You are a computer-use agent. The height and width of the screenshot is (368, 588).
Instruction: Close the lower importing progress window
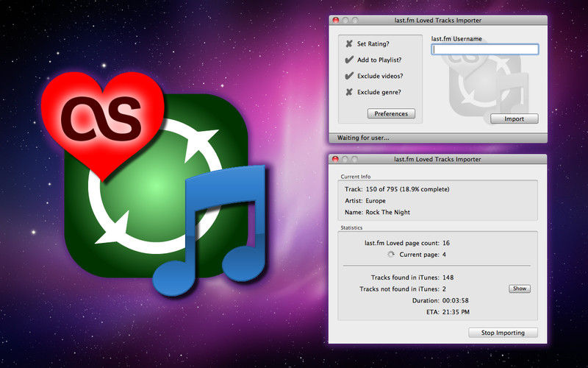tap(335, 159)
